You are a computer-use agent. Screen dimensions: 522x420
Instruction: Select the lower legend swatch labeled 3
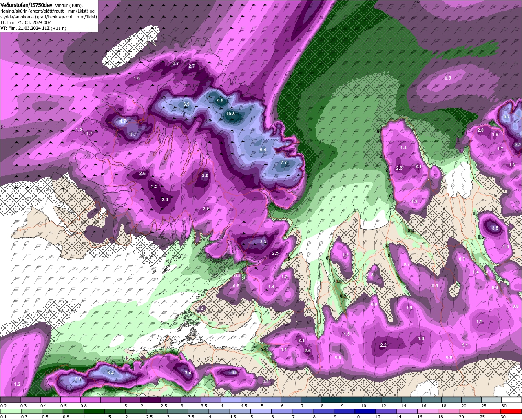[177, 411]
